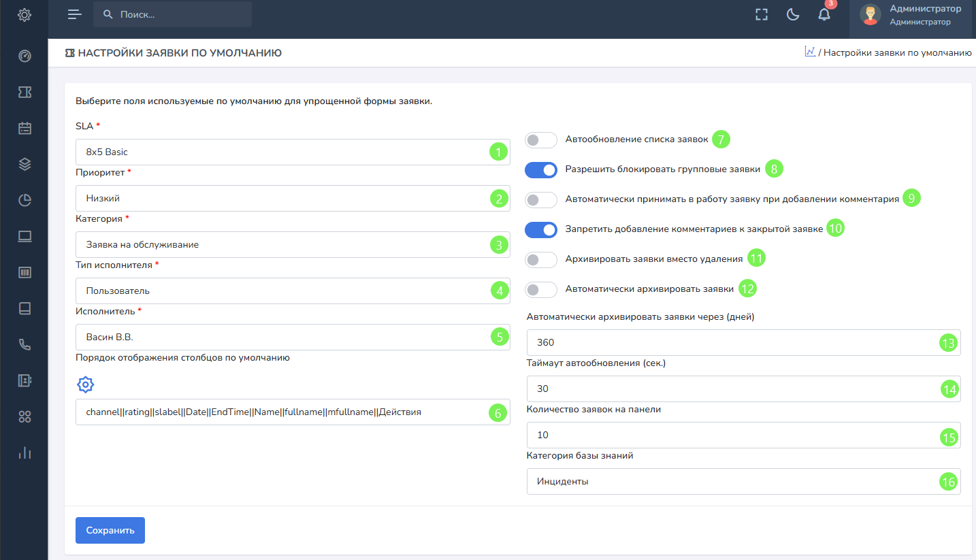
Task: Open the bar chart reports sidebar icon
Action: point(25,452)
